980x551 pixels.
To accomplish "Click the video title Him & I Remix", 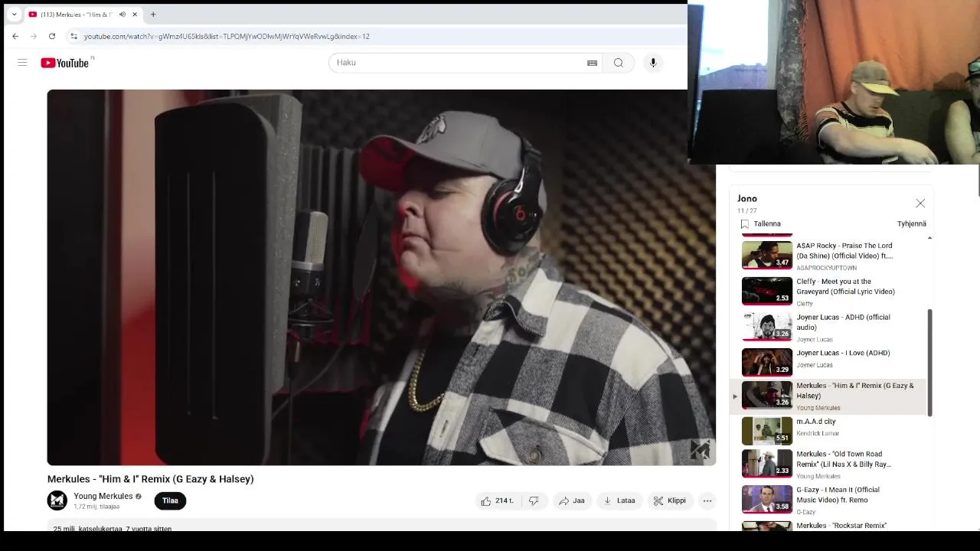I will [150, 479].
